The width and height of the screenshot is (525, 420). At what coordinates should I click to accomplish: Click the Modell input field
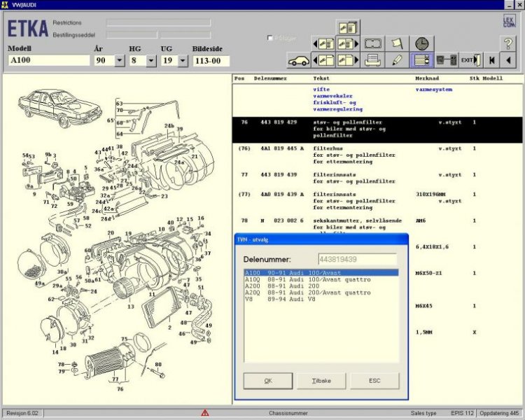pos(49,61)
